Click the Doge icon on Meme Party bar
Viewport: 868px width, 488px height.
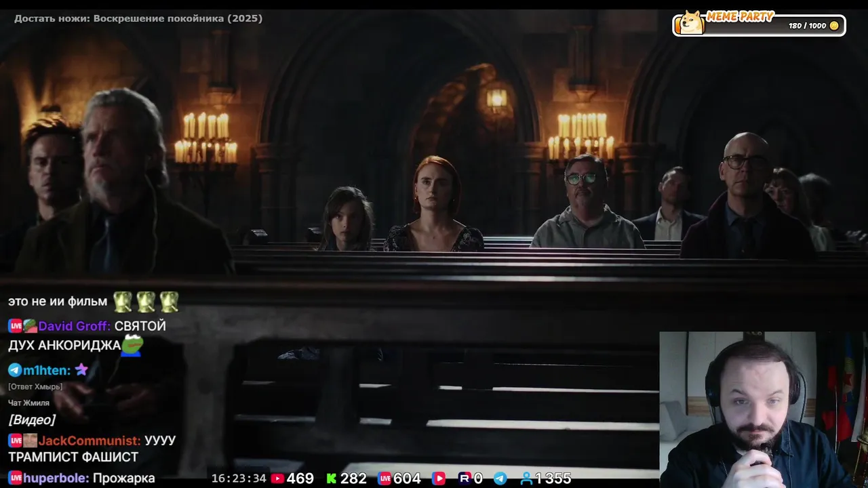pos(691,22)
